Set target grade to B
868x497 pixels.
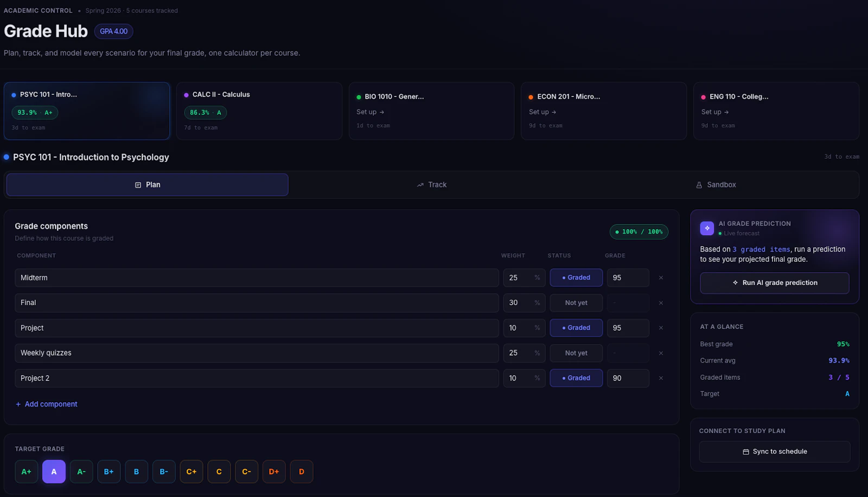pyautogui.click(x=136, y=472)
